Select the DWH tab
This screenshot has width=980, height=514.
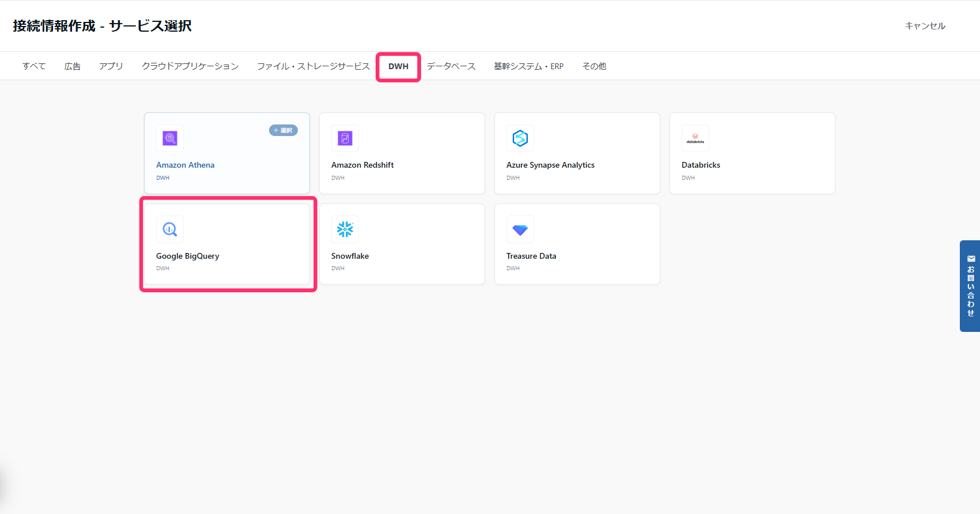pos(398,66)
